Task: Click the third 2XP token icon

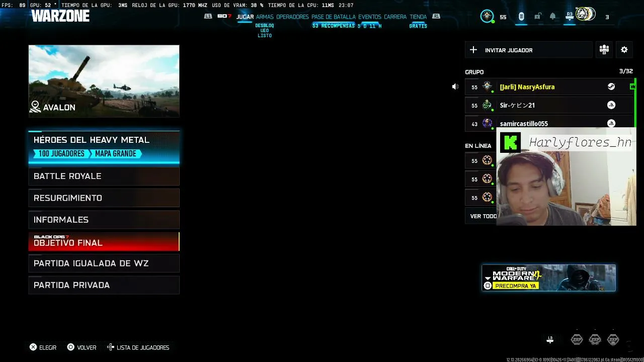Action: (x=613, y=340)
